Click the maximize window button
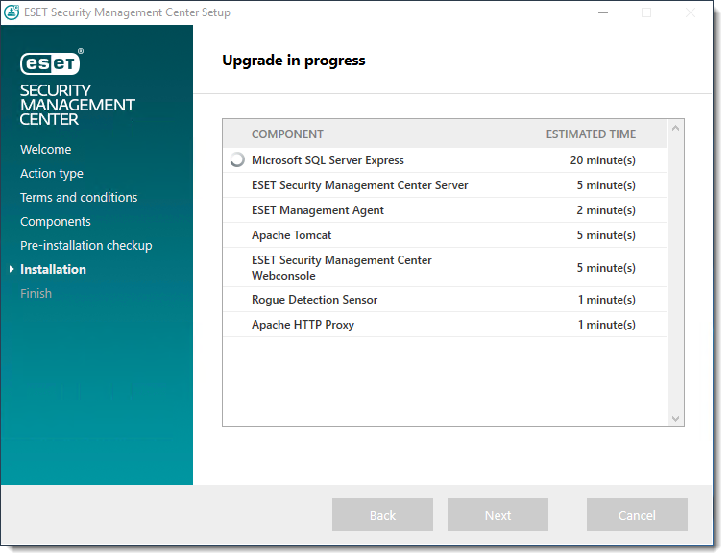Image resolution: width=728 pixels, height=560 pixels. click(646, 12)
